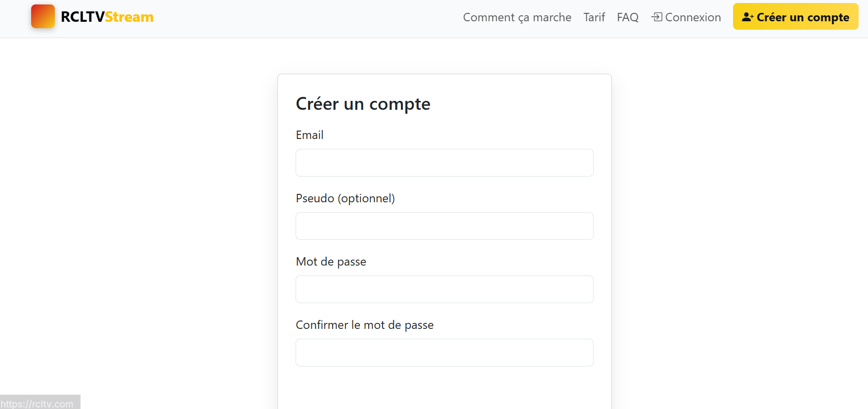Click the RCLTV orange gradient logo icon
The width and height of the screenshot is (868, 409).
pos(43,16)
